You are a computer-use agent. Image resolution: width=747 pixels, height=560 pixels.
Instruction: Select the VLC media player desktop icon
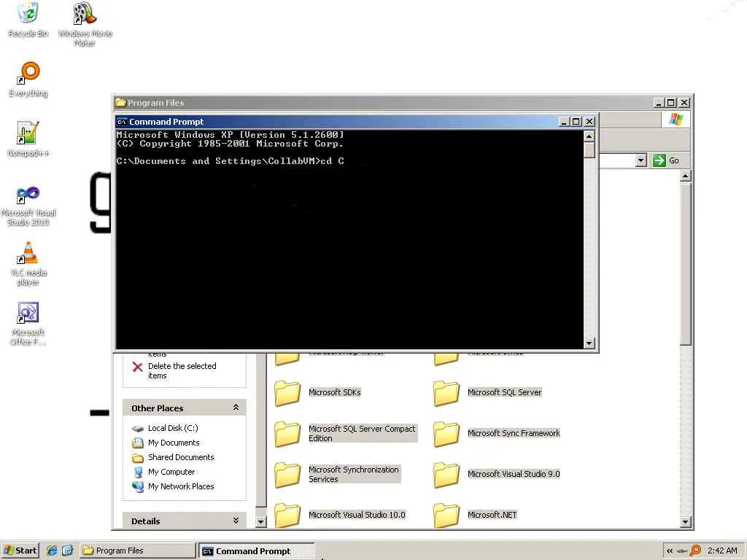(28, 263)
